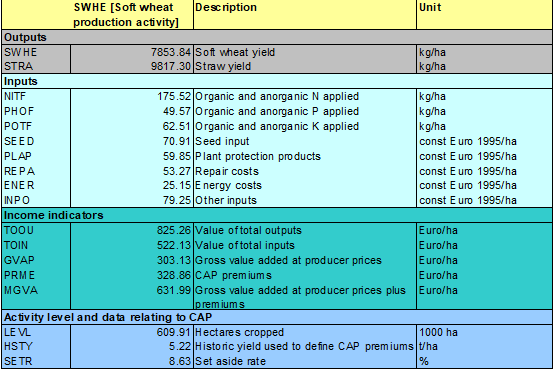Select the Income indicators section header
The width and height of the screenshot is (554, 372).
pos(277,215)
